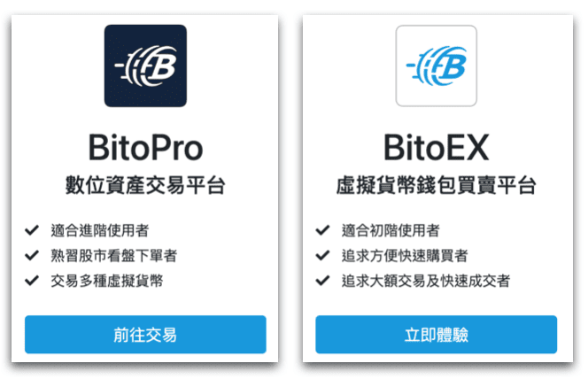The image size is (588, 379).
Task: Click the 熟習股市看盤下單者 feature text
Action: tap(114, 256)
